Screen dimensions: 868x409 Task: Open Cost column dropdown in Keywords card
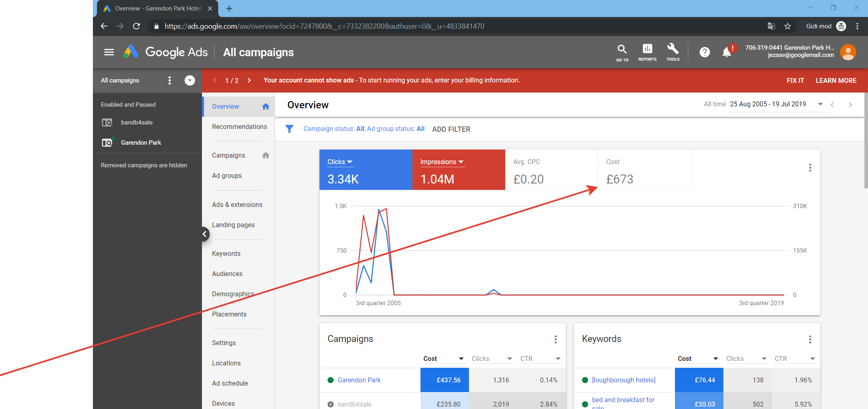[x=698, y=359]
